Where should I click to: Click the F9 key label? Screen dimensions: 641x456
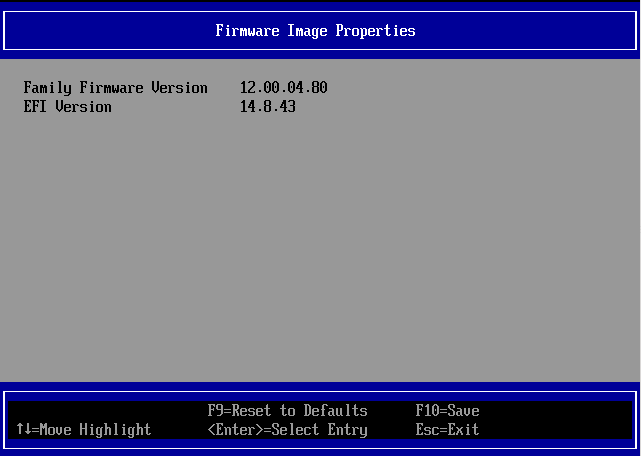(215, 411)
